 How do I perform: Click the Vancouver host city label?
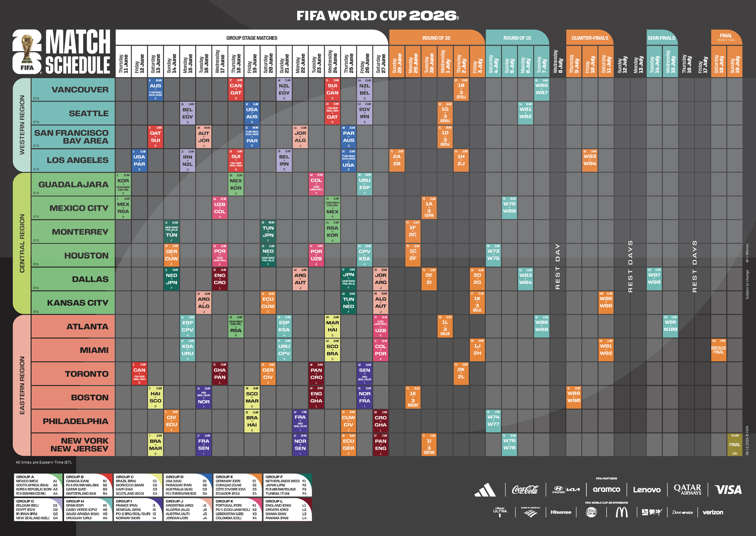click(x=80, y=90)
